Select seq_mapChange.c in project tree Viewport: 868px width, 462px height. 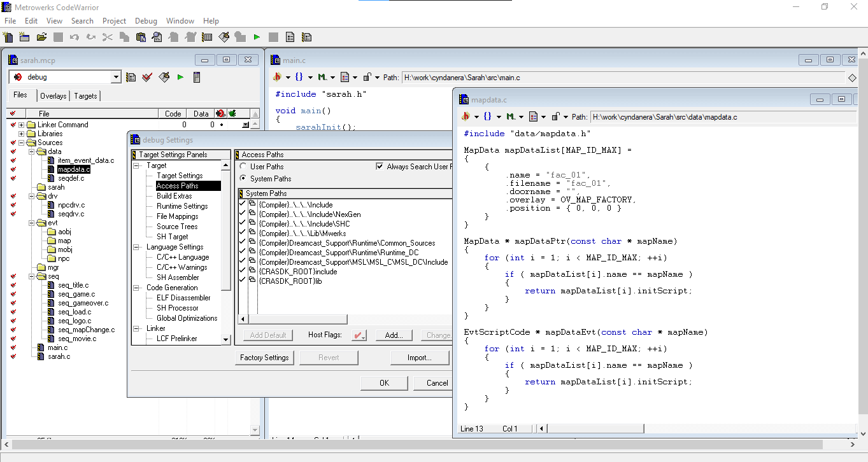[x=86, y=330]
